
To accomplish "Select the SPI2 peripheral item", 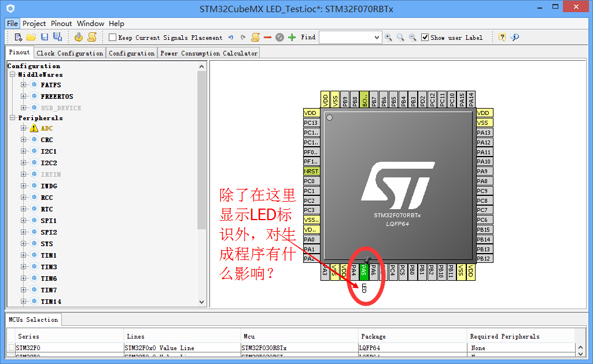I will (x=49, y=232).
